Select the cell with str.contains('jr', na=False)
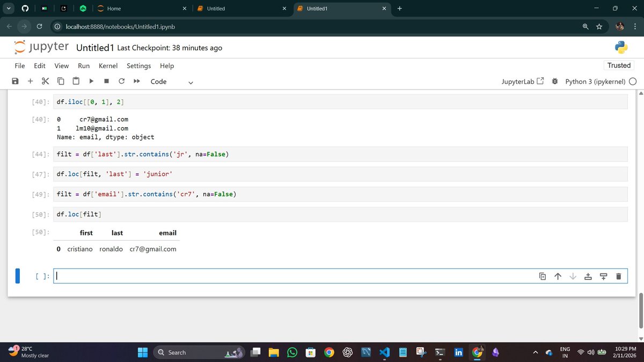This screenshot has height=362, width=644. pyautogui.click(x=340, y=154)
